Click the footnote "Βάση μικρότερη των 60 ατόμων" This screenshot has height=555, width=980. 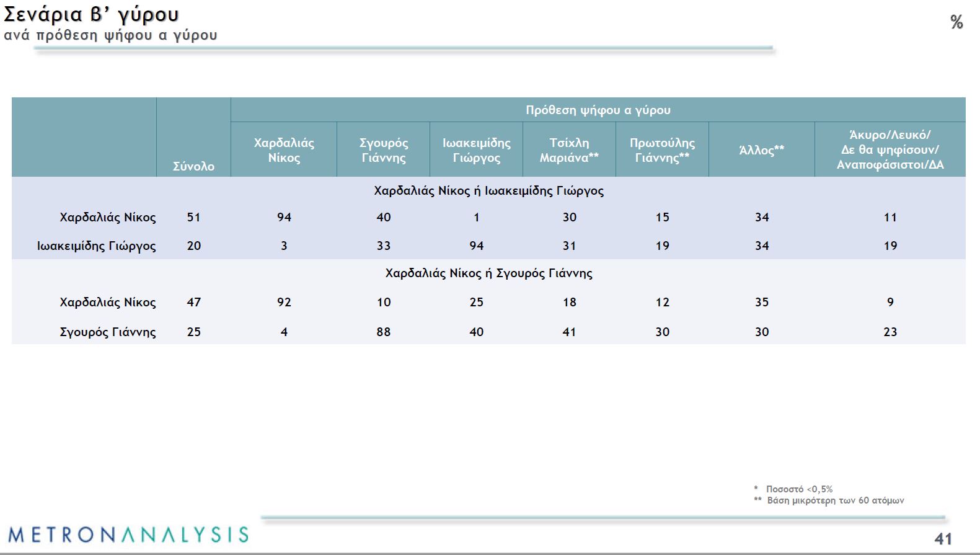pyautogui.click(x=835, y=500)
